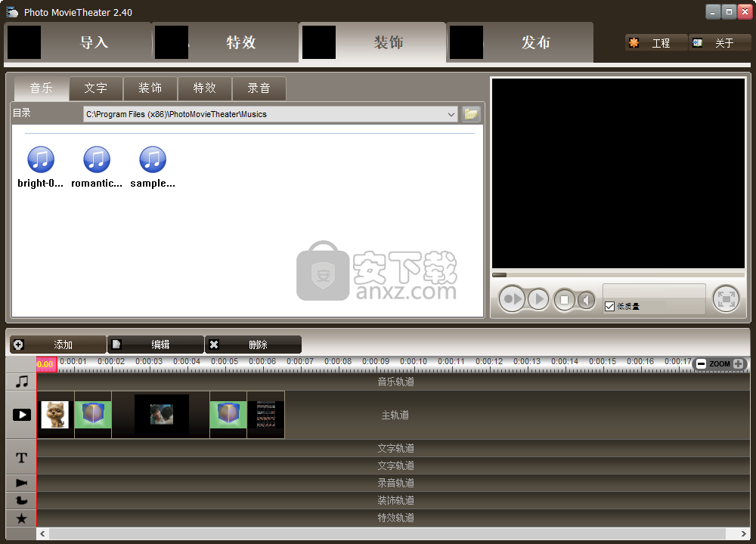The image size is (756, 544).
Task: Click the volume speaker button
Action: (586, 300)
